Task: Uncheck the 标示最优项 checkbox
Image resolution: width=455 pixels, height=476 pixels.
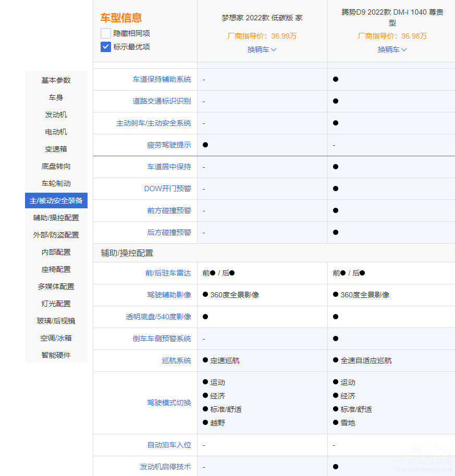Action: tap(106, 47)
